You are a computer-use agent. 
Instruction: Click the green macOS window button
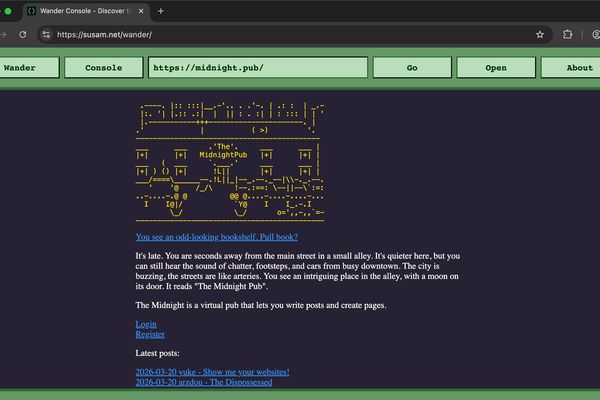click(x=8, y=11)
